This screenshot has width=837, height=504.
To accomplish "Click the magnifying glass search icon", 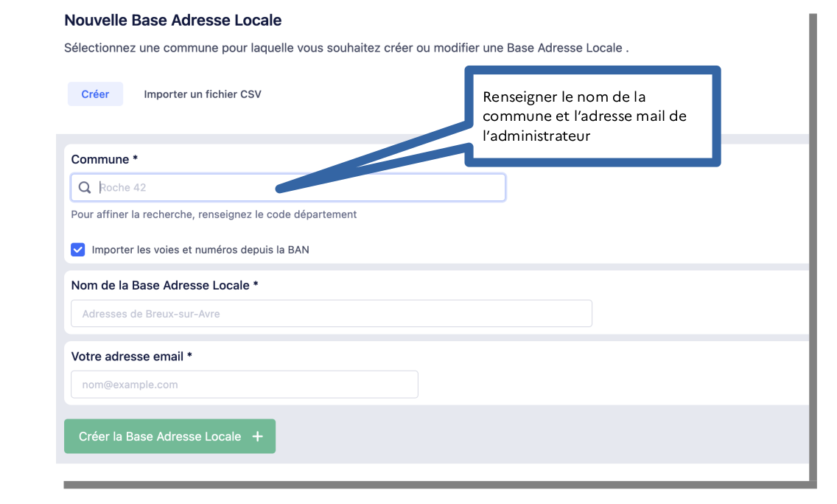I will click(85, 188).
